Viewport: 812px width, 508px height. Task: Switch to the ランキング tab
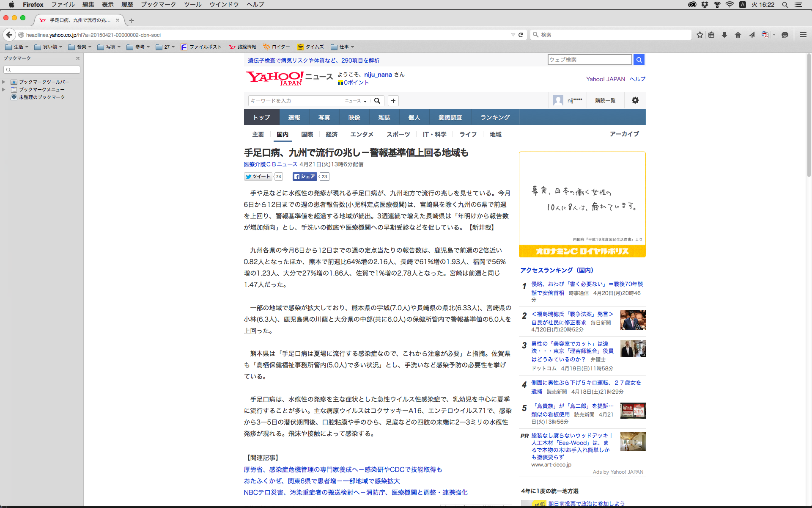click(495, 117)
